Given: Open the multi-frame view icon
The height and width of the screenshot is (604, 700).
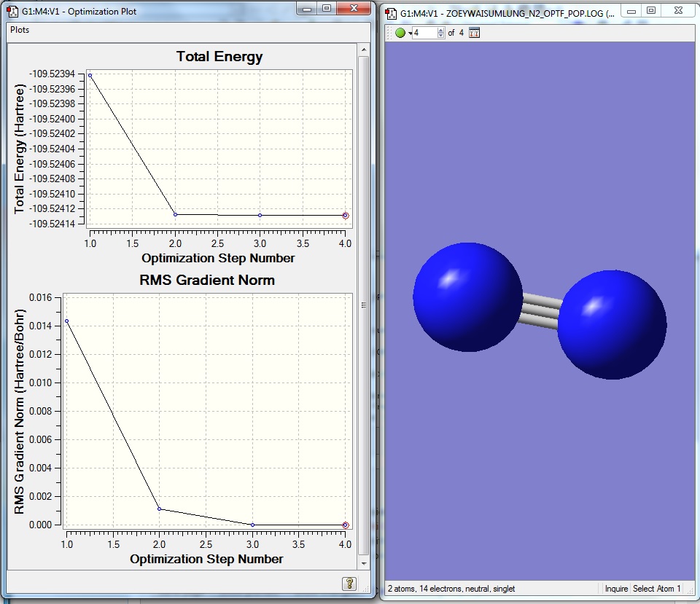Looking at the screenshot, I should pos(475,33).
